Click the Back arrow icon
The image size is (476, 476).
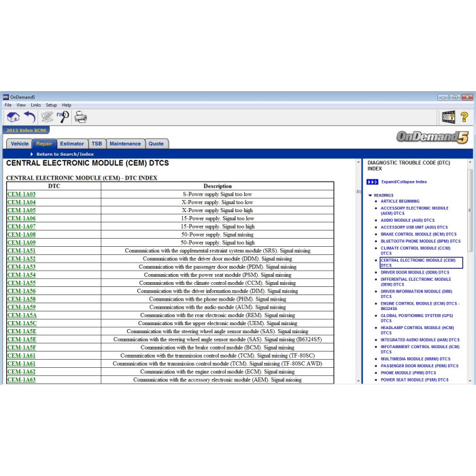point(29,117)
